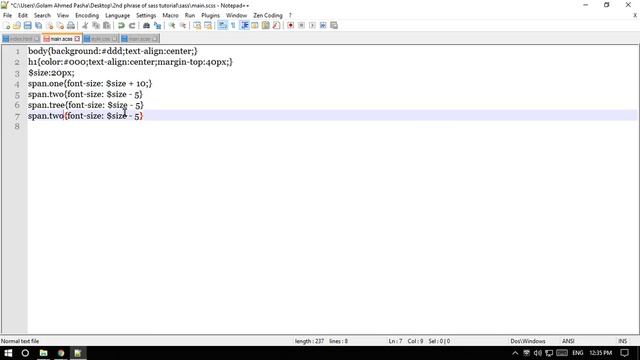The image size is (640, 360).
Task: Print the document using toolbar icon
Action: click(x=71, y=25)
